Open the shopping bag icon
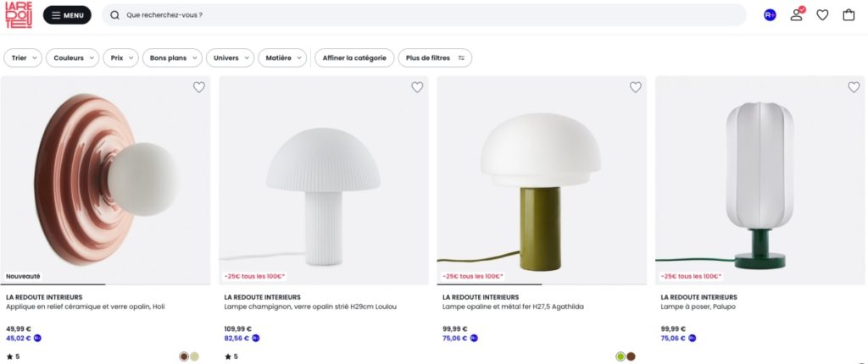This screenshot has width=868, height=364. [849, 15]
